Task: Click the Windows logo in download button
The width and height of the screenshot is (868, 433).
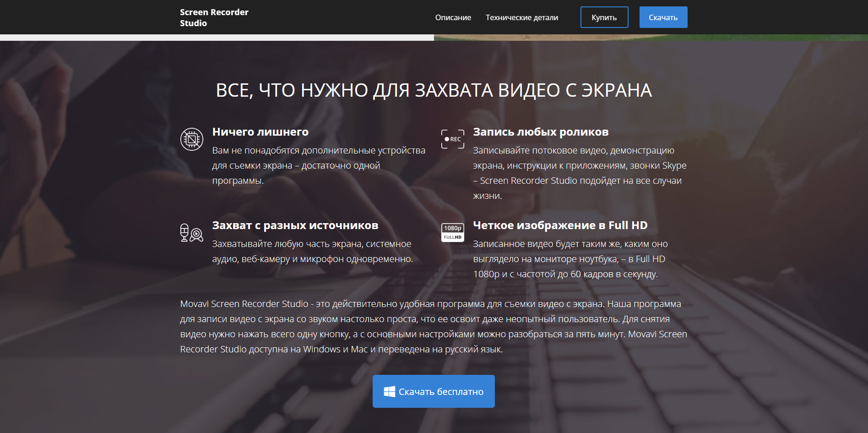Action: pos(389,392)
